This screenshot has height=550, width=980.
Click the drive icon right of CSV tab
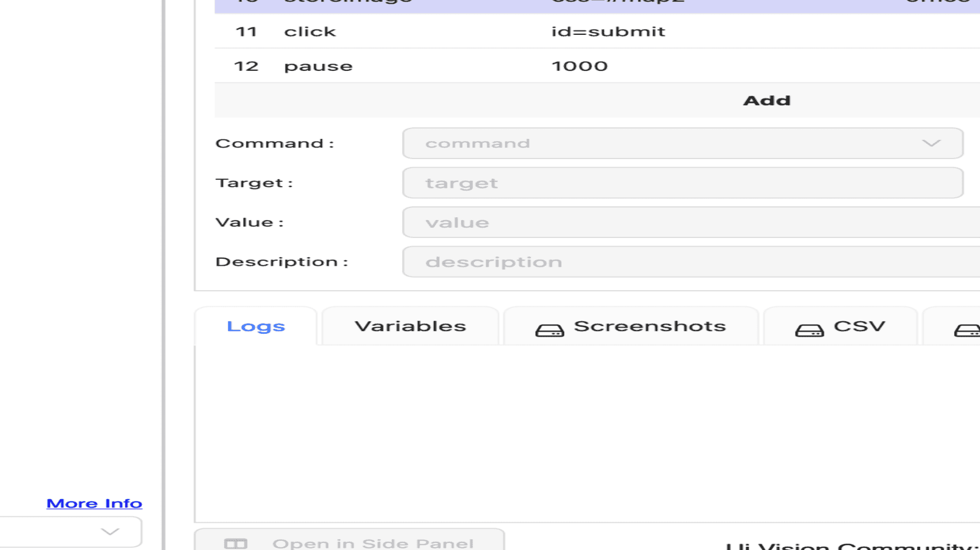tap(967, 331)
